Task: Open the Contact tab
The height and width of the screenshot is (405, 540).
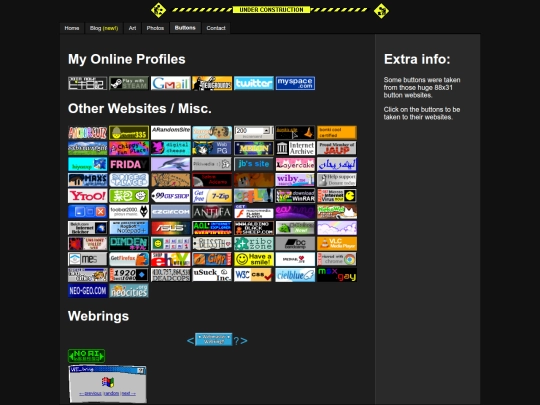Action: pos(216,28)
